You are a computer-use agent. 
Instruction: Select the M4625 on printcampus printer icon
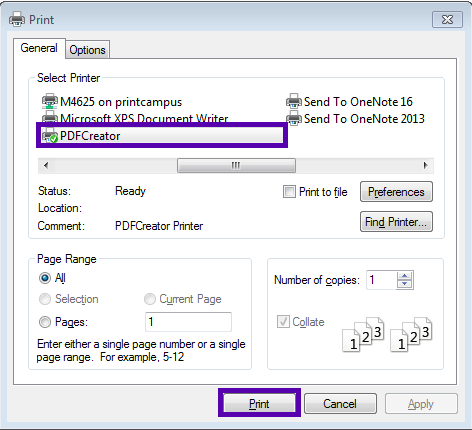pyautogui.click(x=50, y=101)
